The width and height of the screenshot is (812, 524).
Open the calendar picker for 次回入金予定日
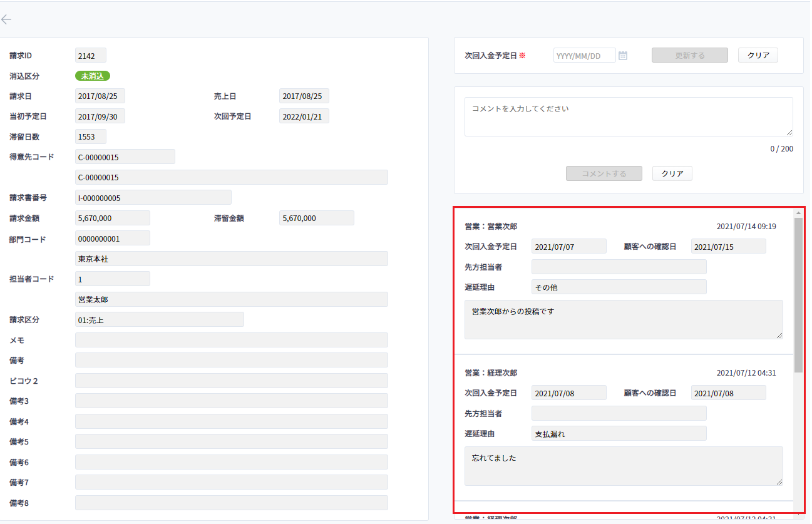pos(623,56)
